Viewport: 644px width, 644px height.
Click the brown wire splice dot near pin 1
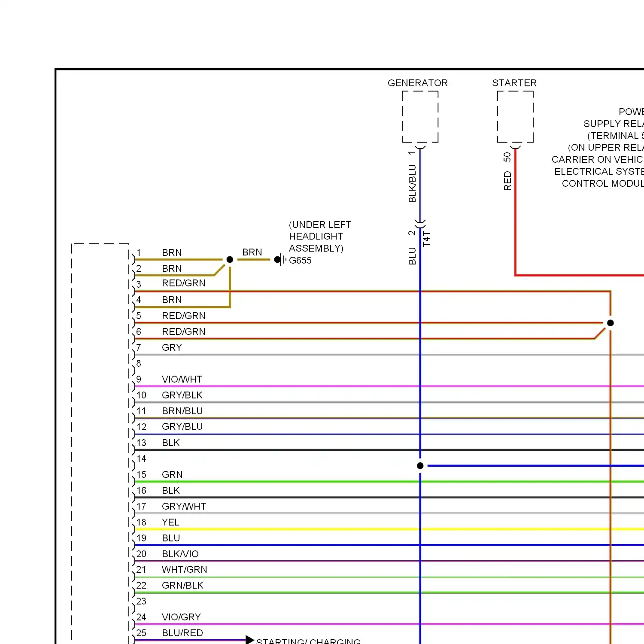coord(230,259)
